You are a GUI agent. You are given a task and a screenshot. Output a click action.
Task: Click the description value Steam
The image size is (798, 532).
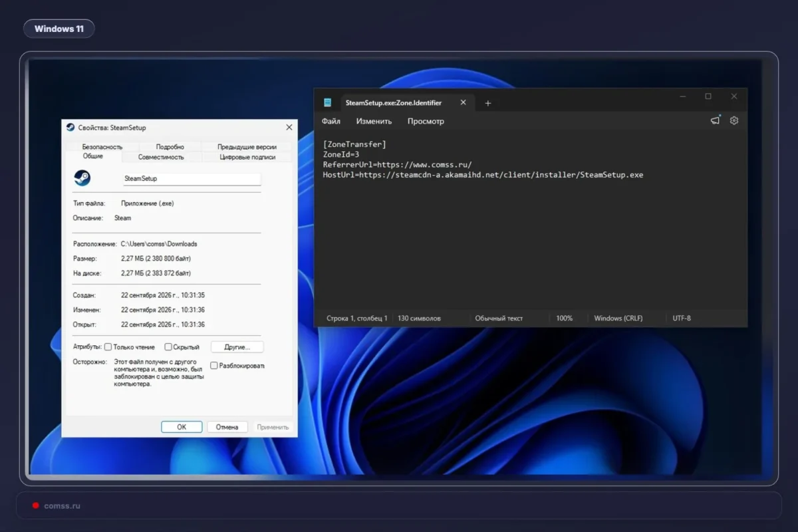coord(123,218)
